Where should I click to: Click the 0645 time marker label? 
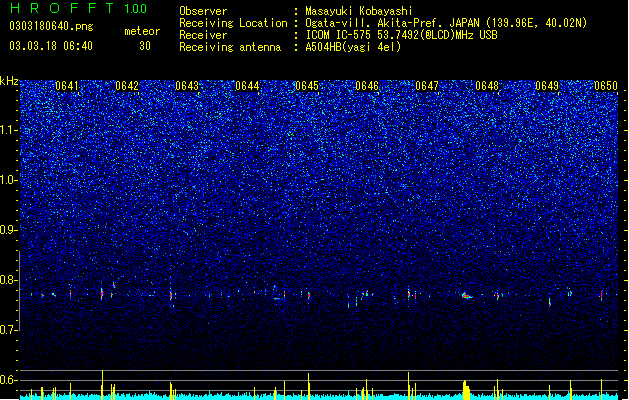point(307,86)
